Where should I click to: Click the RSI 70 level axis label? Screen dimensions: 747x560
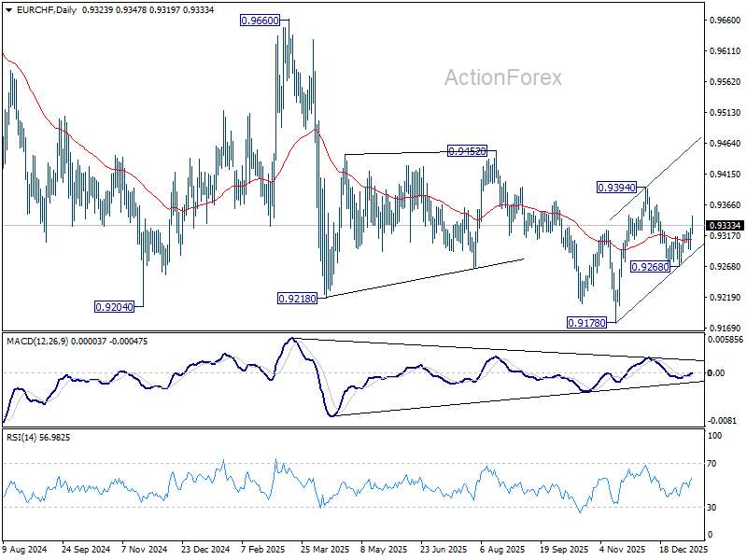point(712,463)
